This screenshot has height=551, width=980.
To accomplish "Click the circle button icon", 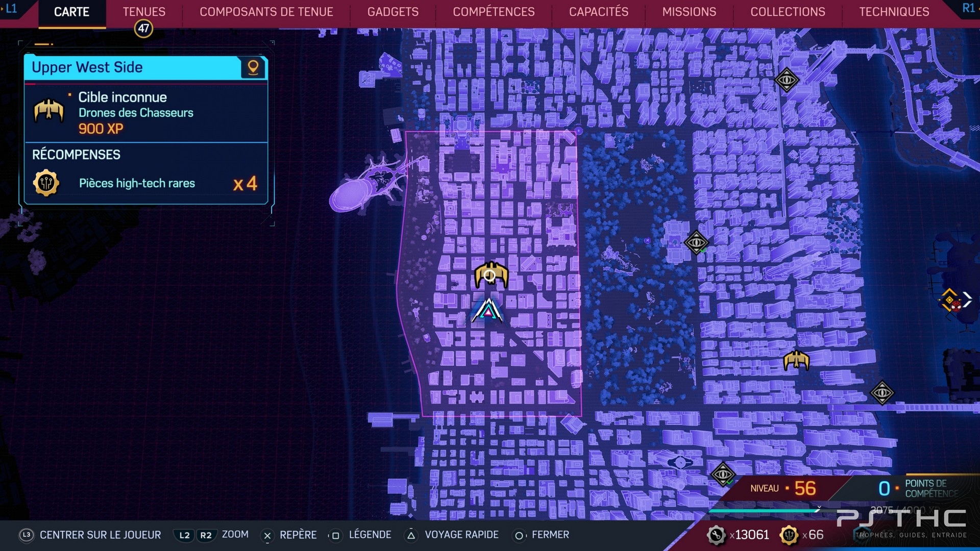I will (x=519, y=535).
